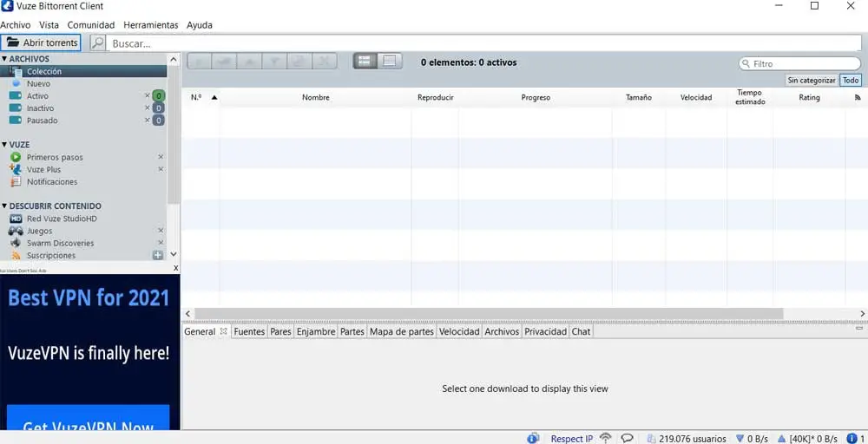Click Respect IP link in status bar
The image size is (868, 444).
tap(571, 439)
